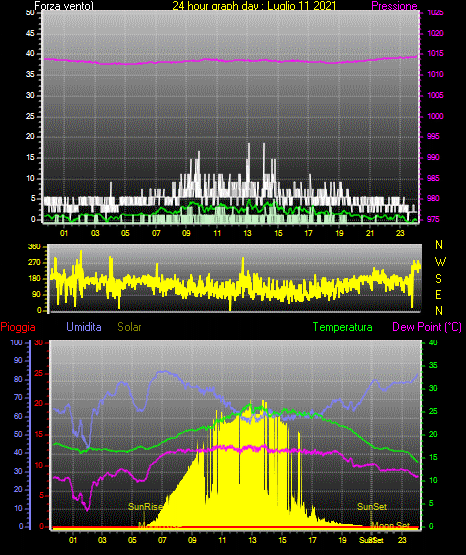Click blue humidity axis value 60
The width and height of the screenshot is (466, 555).
click(18, 416)
